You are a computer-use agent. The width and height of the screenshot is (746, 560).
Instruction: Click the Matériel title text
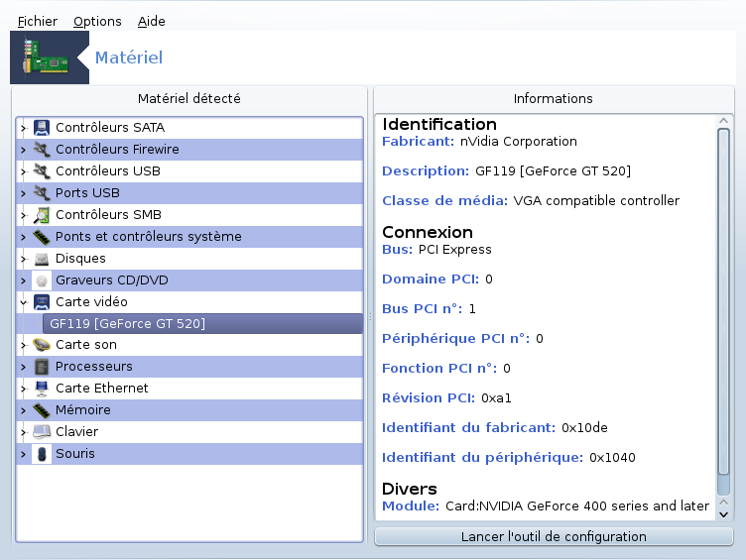click(129, 57)
